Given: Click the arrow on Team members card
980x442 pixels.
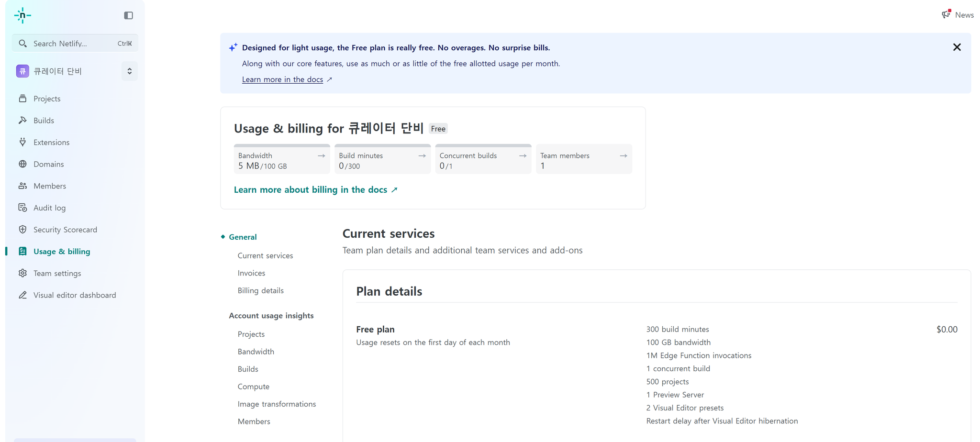Looking at the screenshot, I should 624,156.
